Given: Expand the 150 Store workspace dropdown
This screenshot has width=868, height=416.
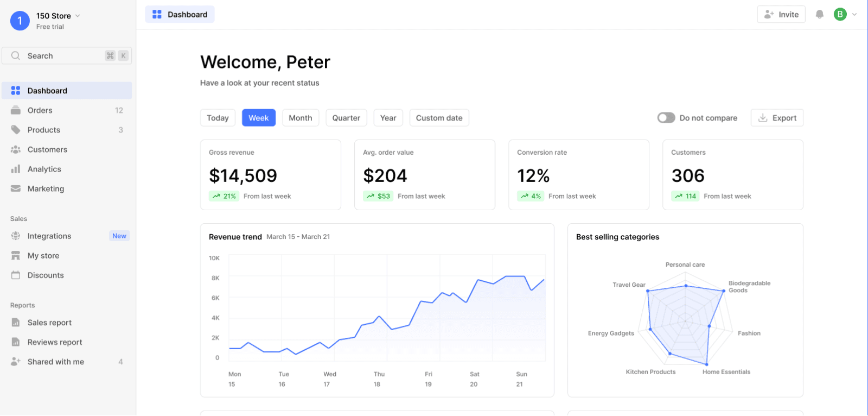Looking at the screenshot, I should coord(78,16).
